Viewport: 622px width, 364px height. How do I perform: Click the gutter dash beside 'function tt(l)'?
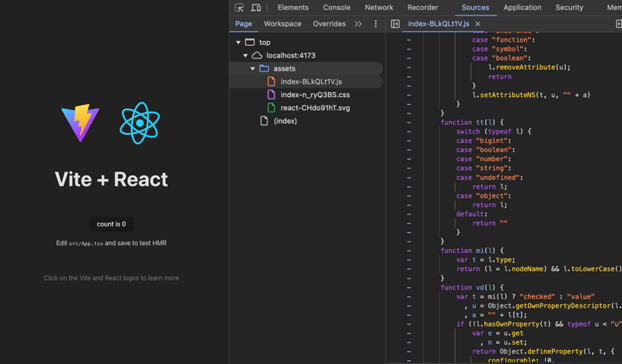(x=409, y=123)
